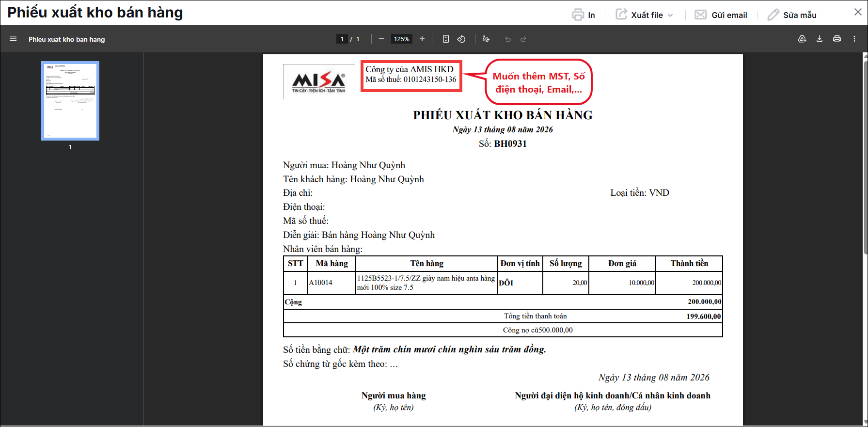Close the Phiếu xuất kho bán hàng dialog
868x427 pixels.
(x=858, y=12)
